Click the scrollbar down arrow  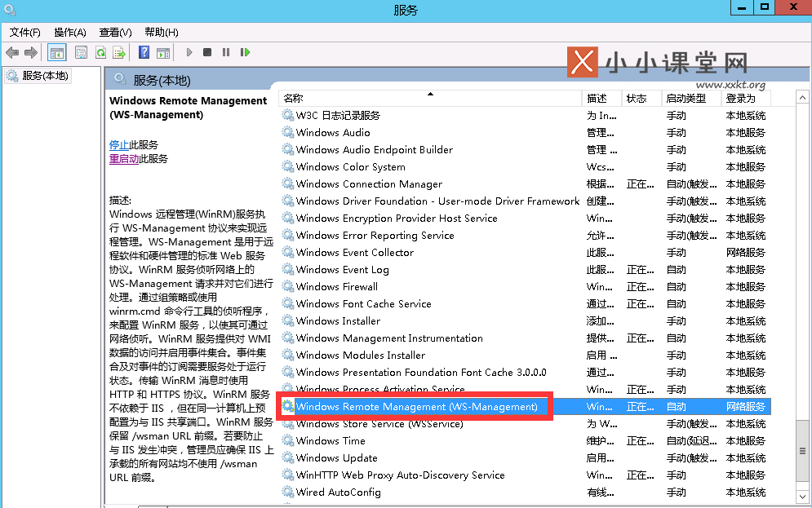point(802,497)
